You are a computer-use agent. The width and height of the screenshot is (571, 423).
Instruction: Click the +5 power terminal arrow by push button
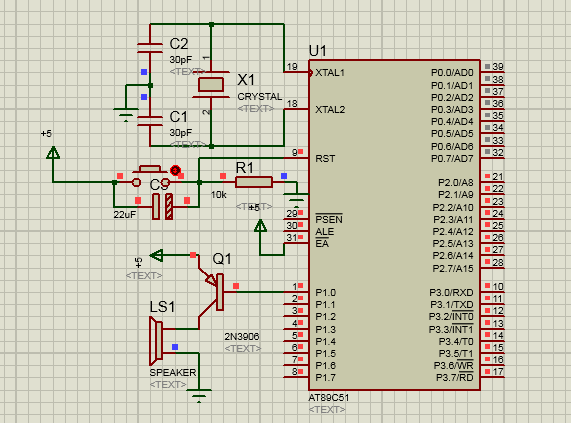tap(53, 153)
